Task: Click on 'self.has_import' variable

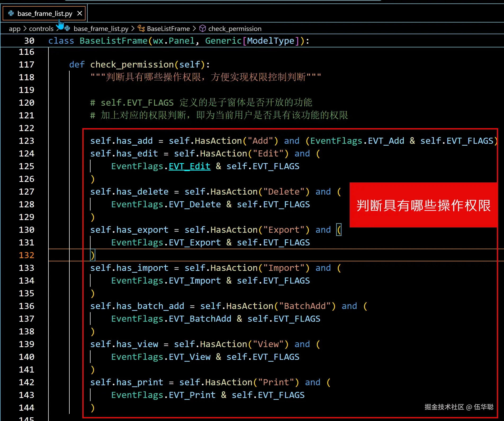Action: tap(129, 268)
